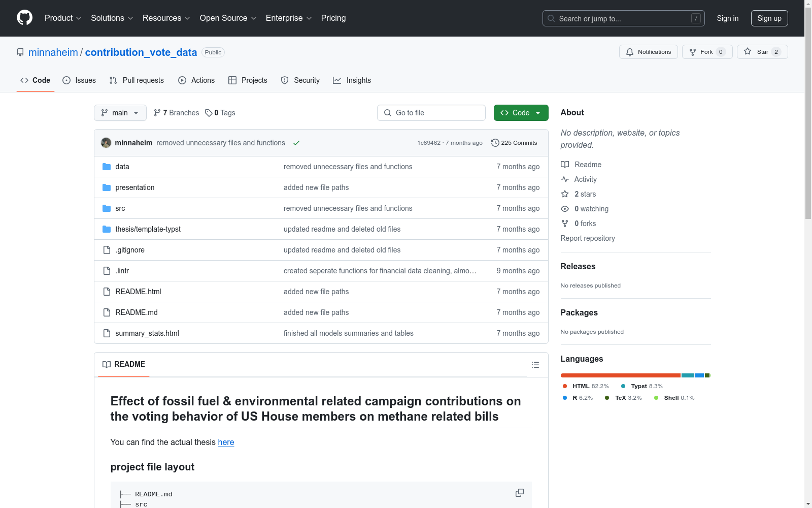The width and height of the screenshot is (812, 508).
Task: Focus the Go to file search box
Action: click(431, 113)
